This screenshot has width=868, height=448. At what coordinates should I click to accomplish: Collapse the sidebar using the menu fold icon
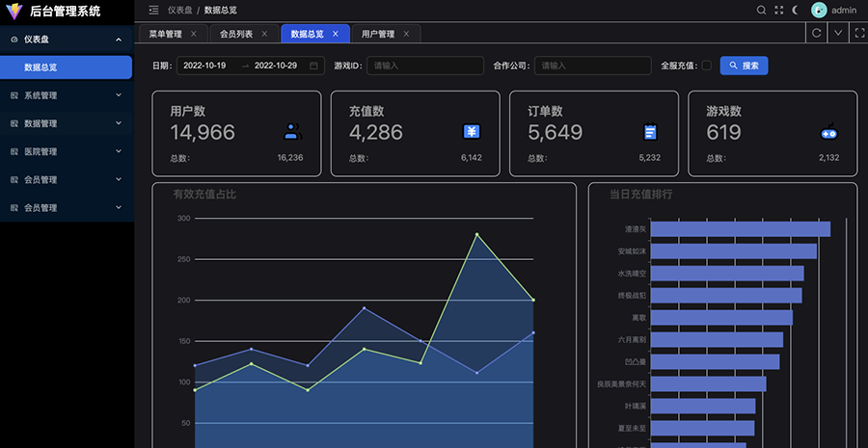[154, 10]
